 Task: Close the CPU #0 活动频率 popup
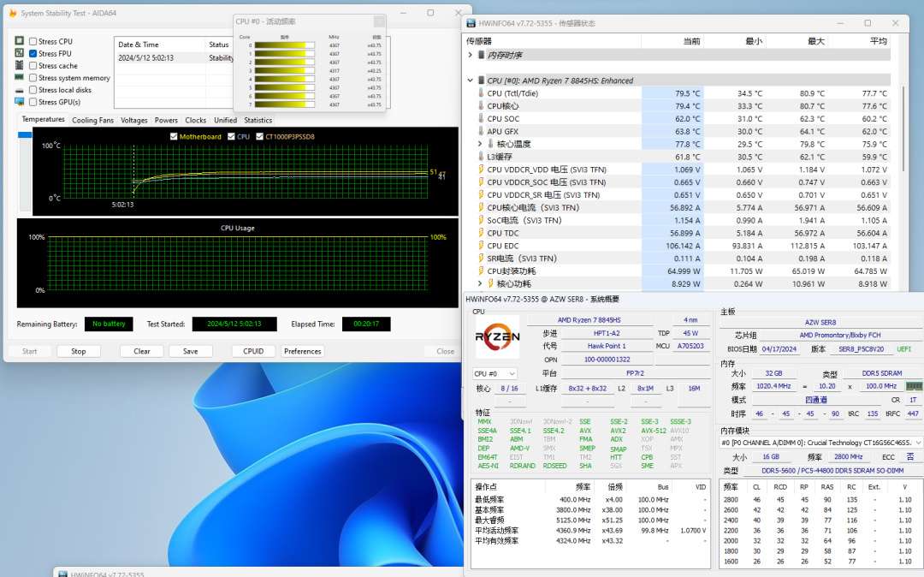click(x=379, y=21)
